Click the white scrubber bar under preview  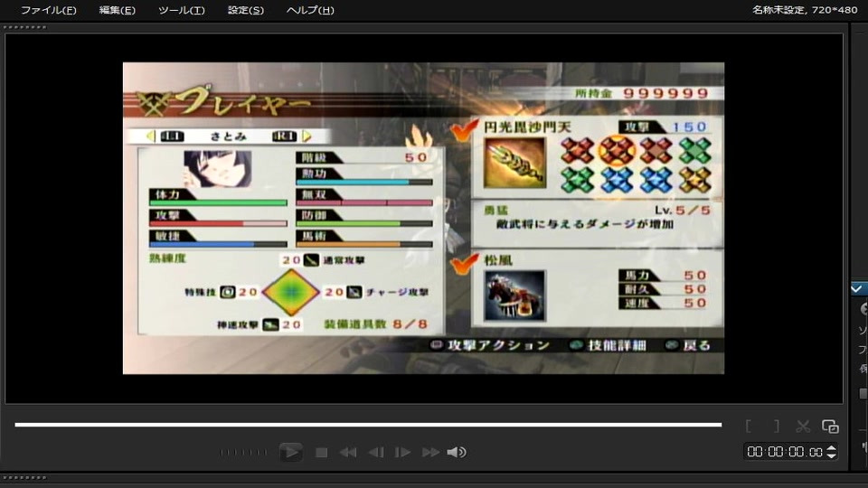368,425
